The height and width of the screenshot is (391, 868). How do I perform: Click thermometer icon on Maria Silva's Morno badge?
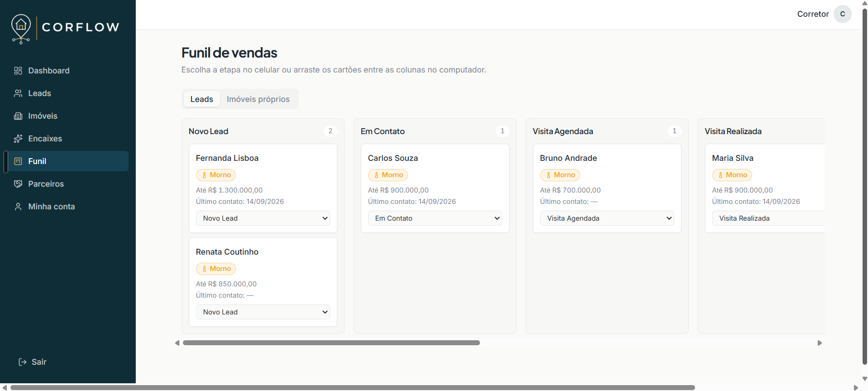pos(720,175)
